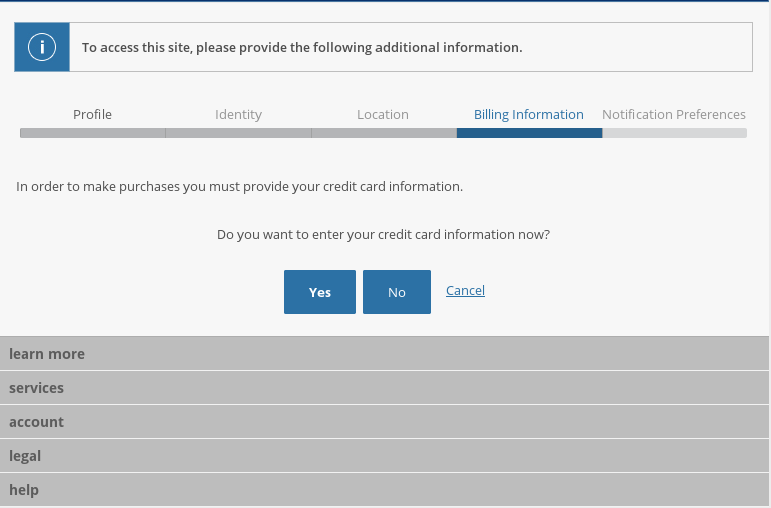Image resolution: width=771 pixels, height=508 pixels.
Task: Expand the services section
Action: click(384, 388)
